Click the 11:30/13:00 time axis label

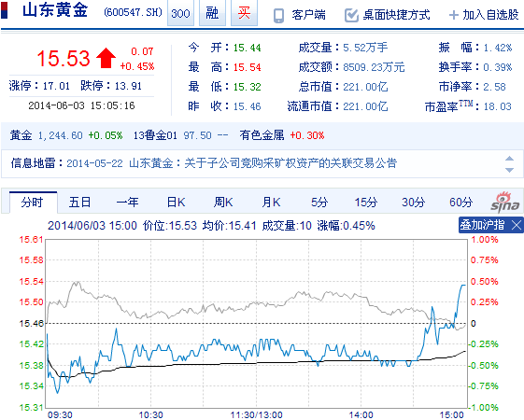[x=256, y=415]
